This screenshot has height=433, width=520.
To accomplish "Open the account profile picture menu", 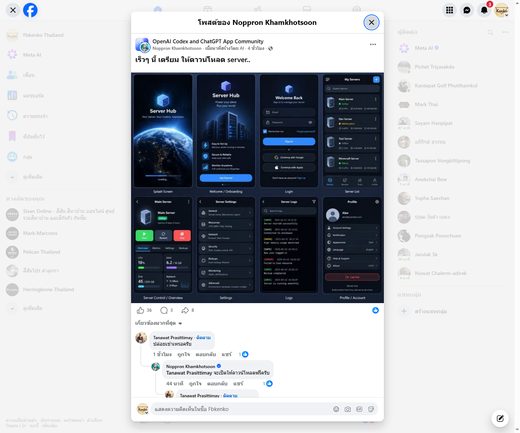I will [501, 10].
